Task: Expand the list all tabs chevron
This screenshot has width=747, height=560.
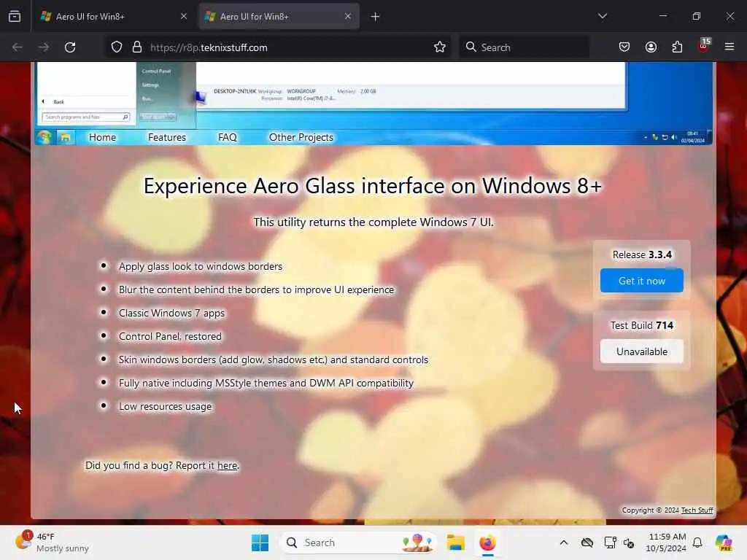Action: [602, 16]
